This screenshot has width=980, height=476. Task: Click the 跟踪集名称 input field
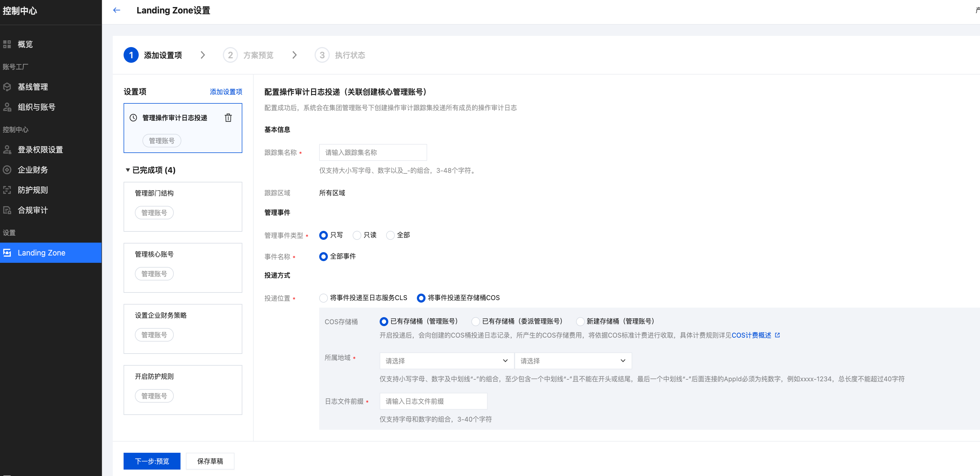tap(372, 152)
